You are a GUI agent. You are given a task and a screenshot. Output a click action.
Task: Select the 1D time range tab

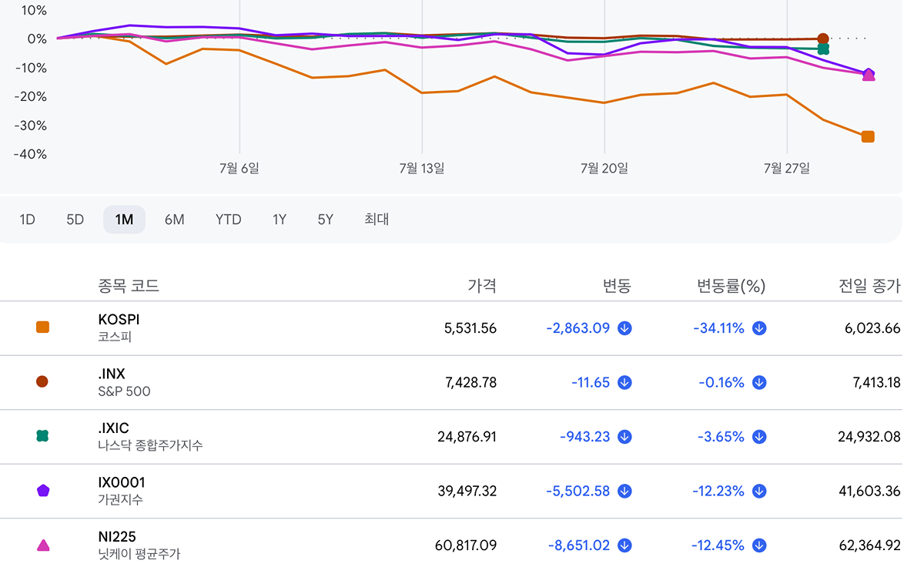click(x=27, y=220)
